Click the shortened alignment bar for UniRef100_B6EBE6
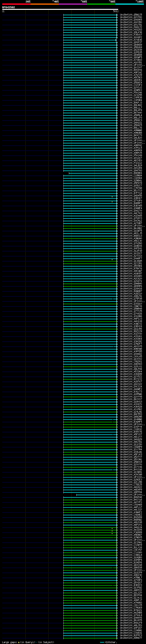This screenshot has width=146, height=644. pos(93,173)
